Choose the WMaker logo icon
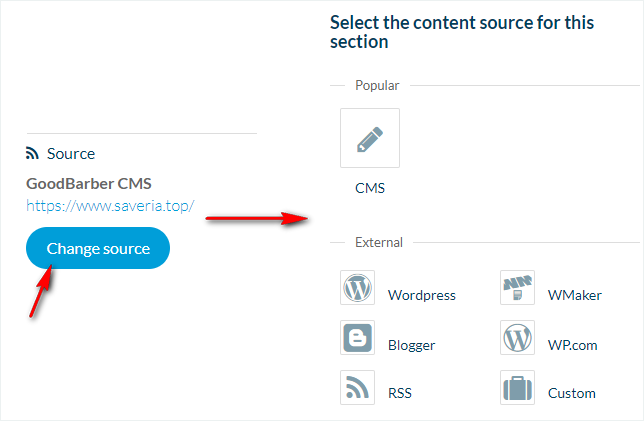The width and height of the screenshot is (644, 421). click(x=517, y=288)
